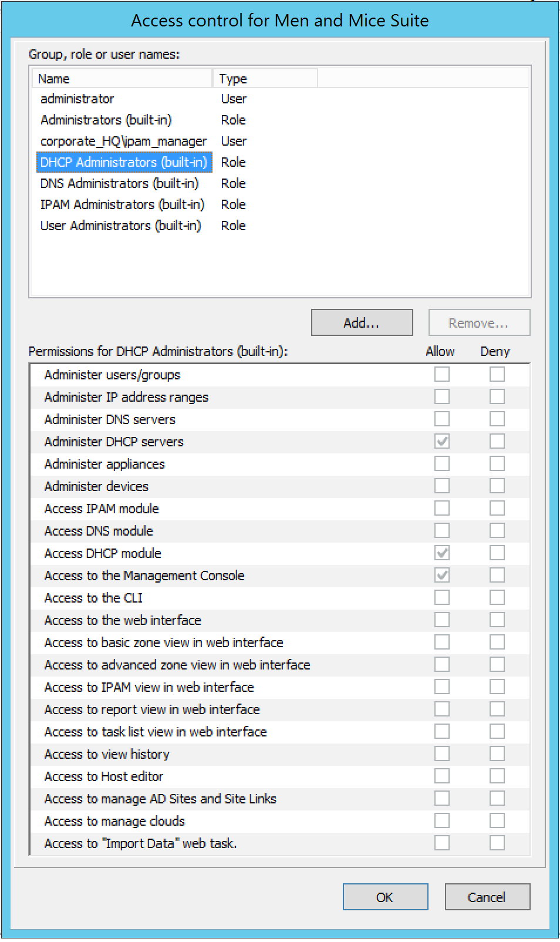Check Deny for Access to view history

[497, 753]
